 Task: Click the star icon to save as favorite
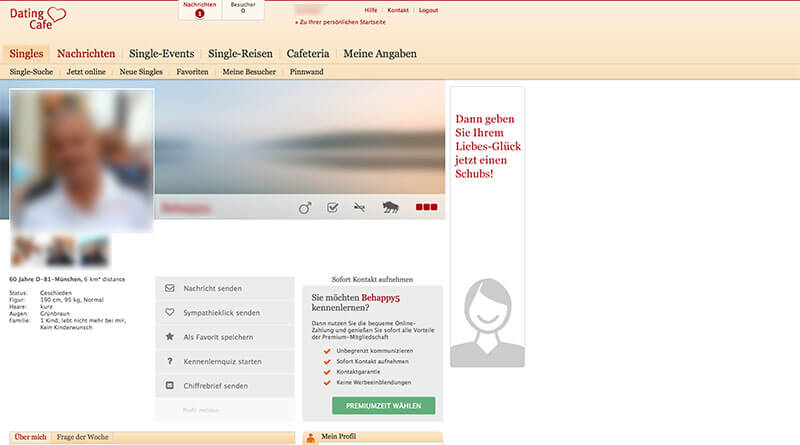tap(170, 337)
